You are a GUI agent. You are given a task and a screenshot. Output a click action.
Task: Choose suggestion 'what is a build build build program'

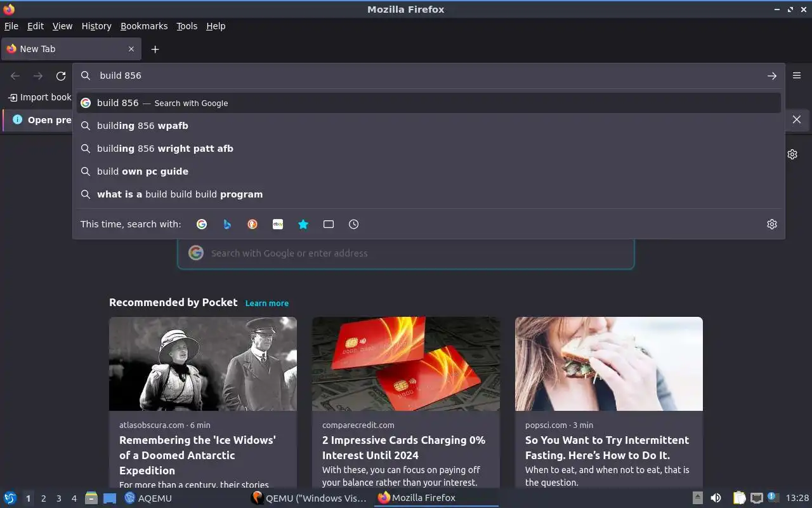click(x=429, y=194)
